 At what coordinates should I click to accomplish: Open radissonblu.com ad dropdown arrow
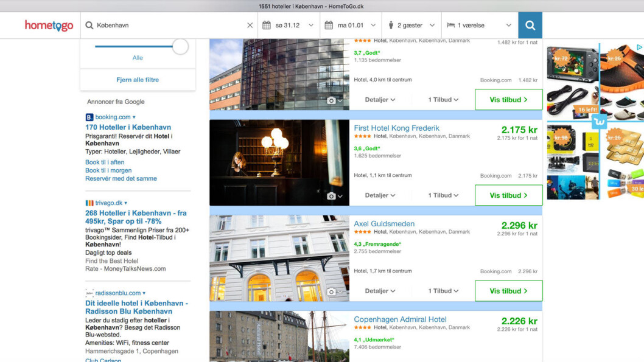[x=144, y=293]
